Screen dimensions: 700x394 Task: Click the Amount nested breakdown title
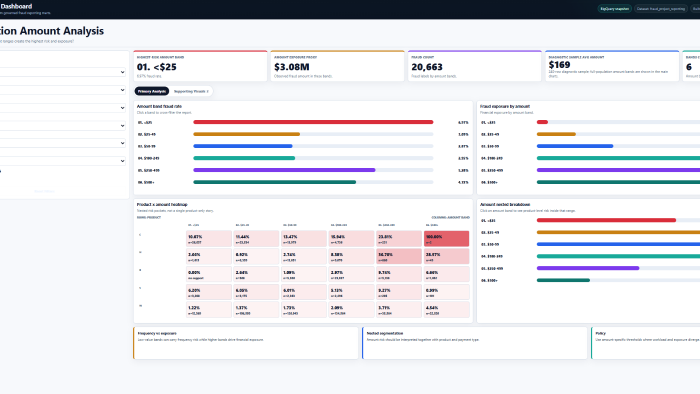505,204
